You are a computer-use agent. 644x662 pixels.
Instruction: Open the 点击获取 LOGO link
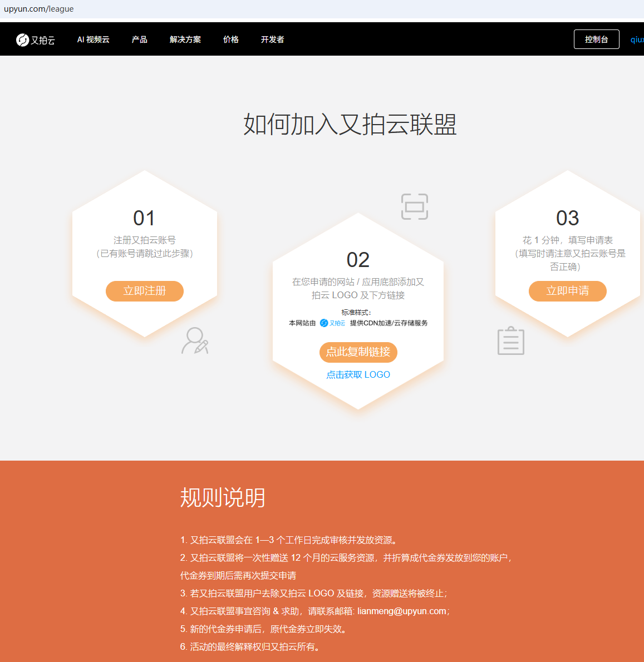[358, 374]
